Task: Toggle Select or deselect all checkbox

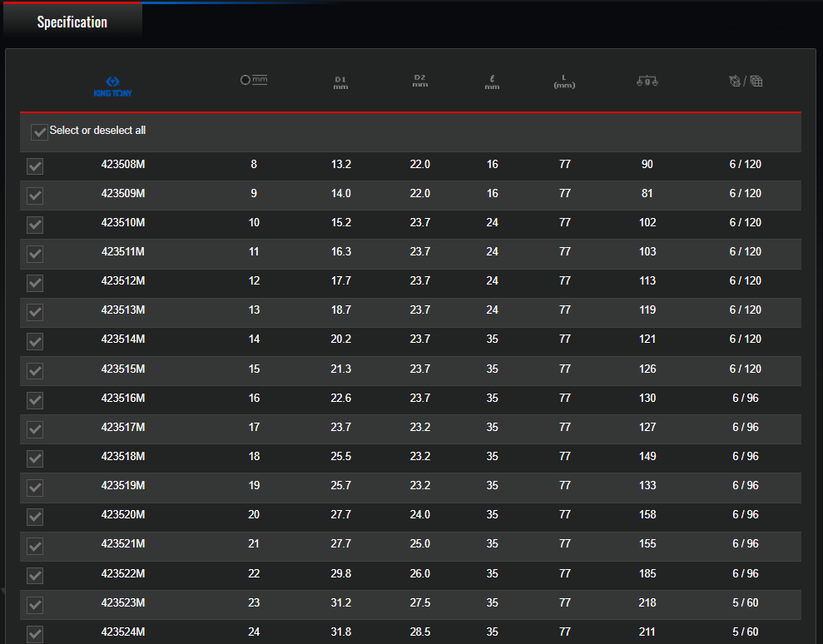Action: [x=39, y=131]
